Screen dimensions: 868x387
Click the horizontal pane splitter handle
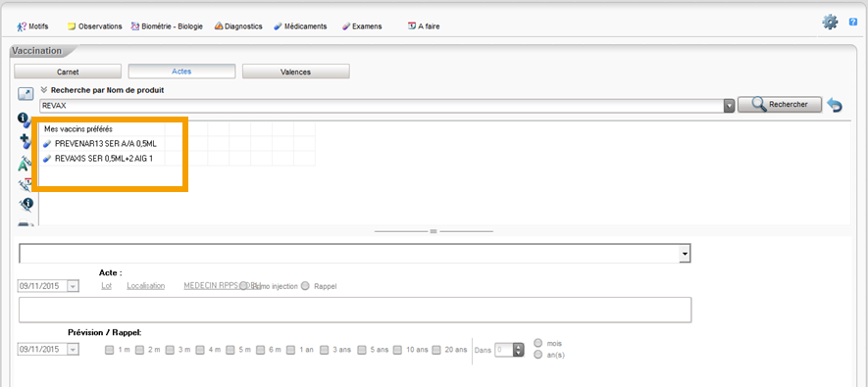[434, 231]
